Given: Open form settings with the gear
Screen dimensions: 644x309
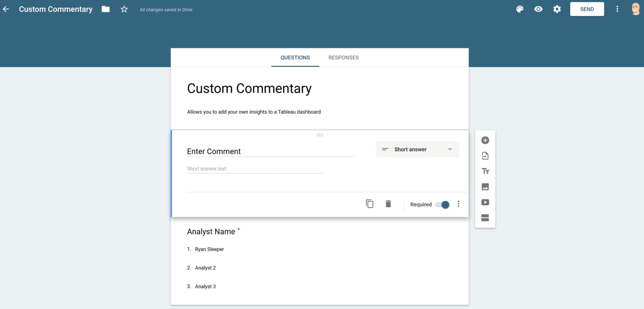Looking at the screenshot, I should pyautogui.click(x=557, y=9).
